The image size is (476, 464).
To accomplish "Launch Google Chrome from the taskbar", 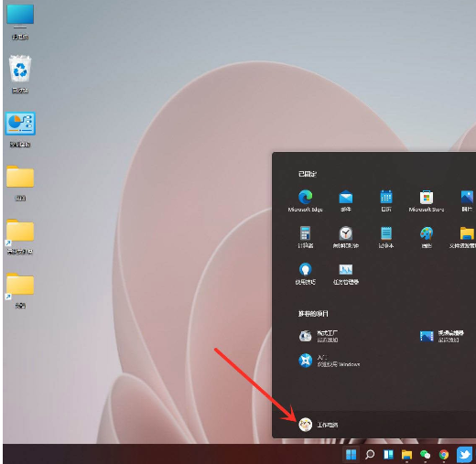I will click(444, 454).
